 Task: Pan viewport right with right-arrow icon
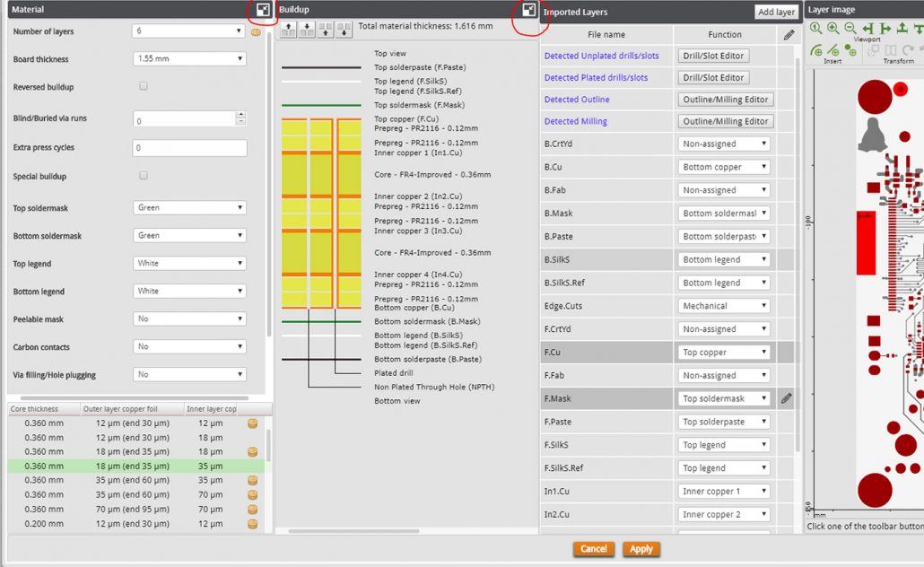pos(885,28)
